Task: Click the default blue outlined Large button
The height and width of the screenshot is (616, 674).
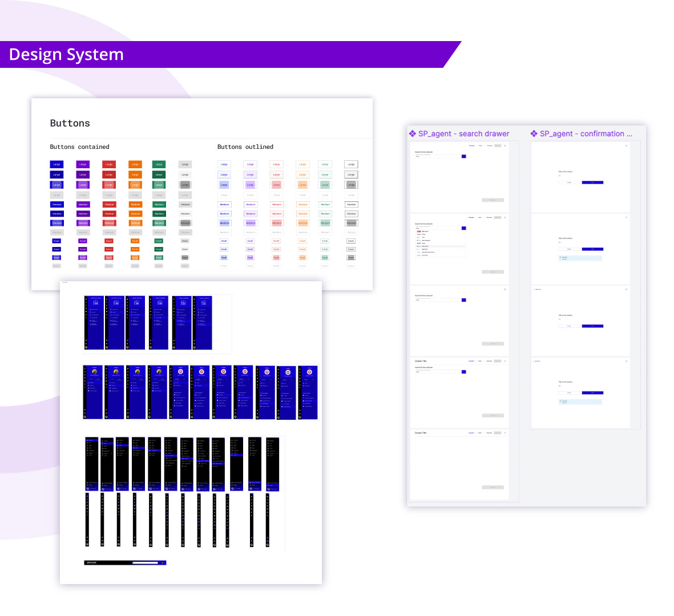Action: (224, 164)
